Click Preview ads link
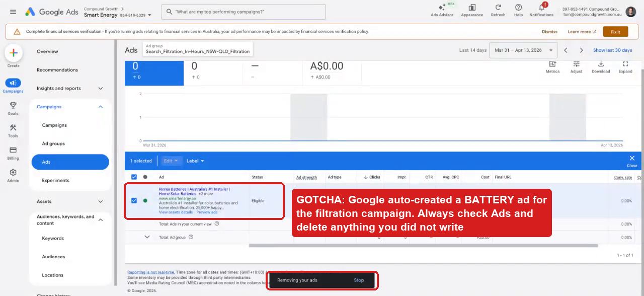This screenshot has width=644, height=296. (207, 212)
